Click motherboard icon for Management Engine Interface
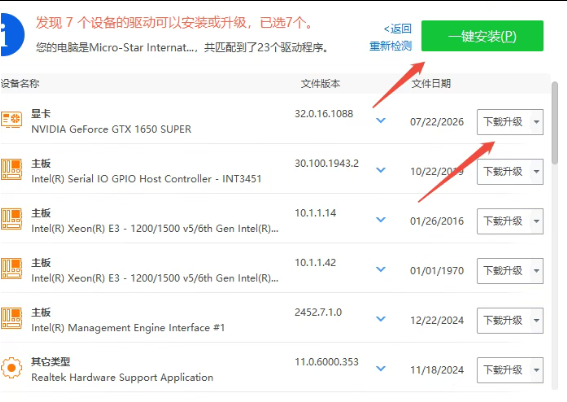 coord(11,318)
